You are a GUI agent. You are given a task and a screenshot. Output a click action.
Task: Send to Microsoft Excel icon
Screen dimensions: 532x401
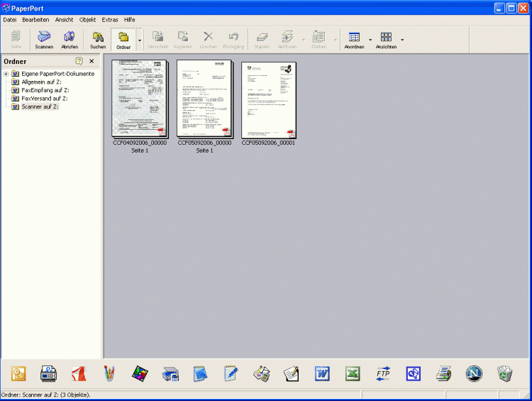coord(353,373)
